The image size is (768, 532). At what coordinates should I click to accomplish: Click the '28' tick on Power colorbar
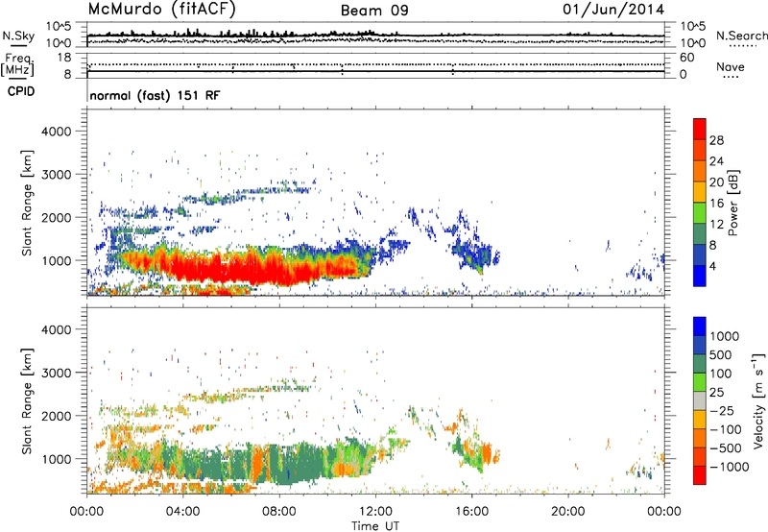coord(716,140)
